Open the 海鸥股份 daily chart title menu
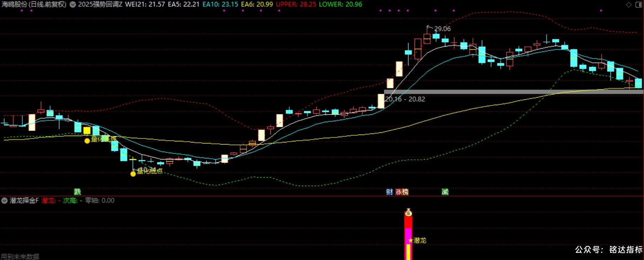Screen dimensions: 644x260 (x=34, y=5)
